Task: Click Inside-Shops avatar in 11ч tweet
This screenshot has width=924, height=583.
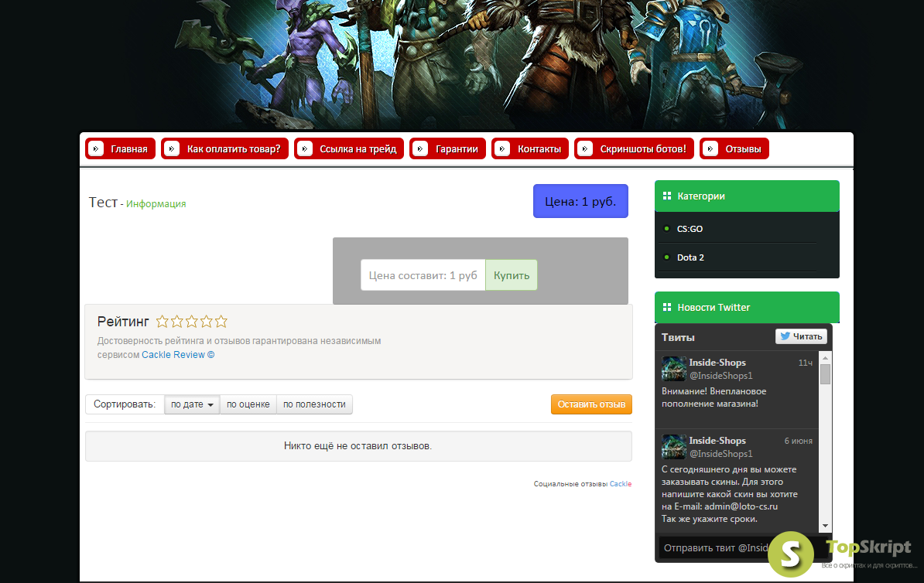Action: pyautogui.click(x=673, y=369)
